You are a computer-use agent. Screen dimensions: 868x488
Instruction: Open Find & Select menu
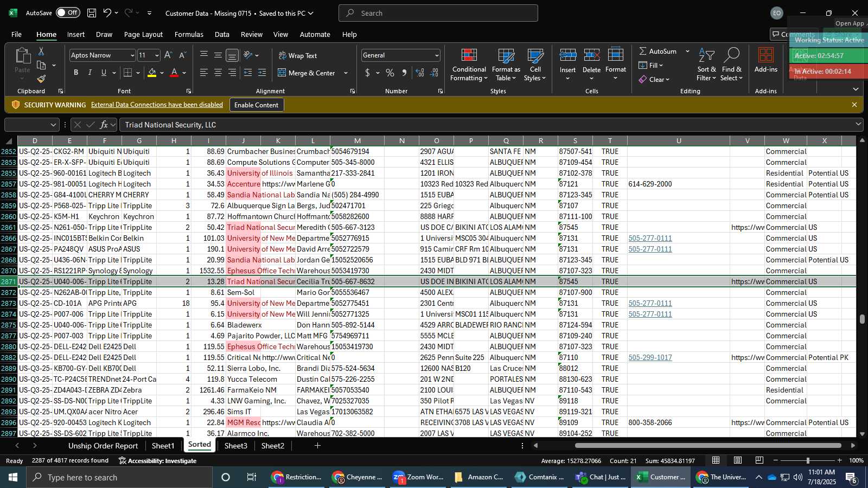pyautogui.click(x=731, y=65)
